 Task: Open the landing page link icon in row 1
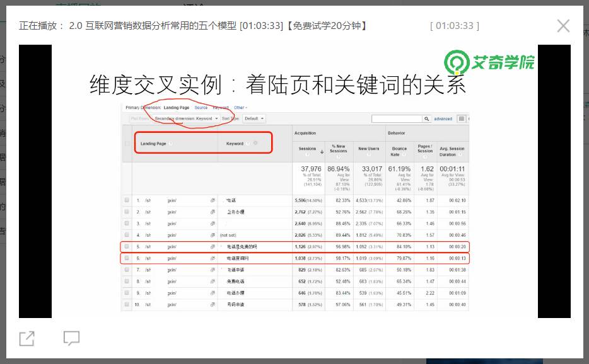pos(213,200)
